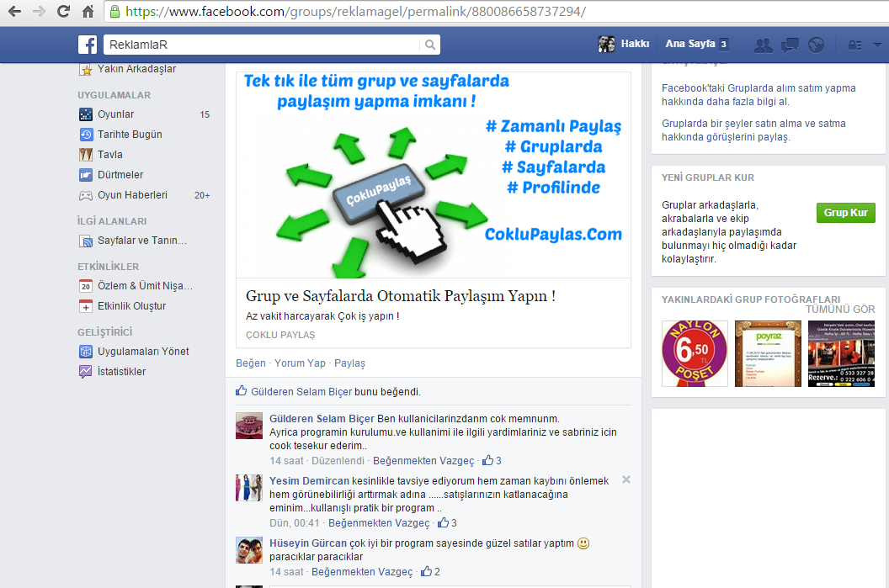Open Hüseyin Gürcan's profile
The width and height of the screenshot is (889, 588).
click(308, 543)
